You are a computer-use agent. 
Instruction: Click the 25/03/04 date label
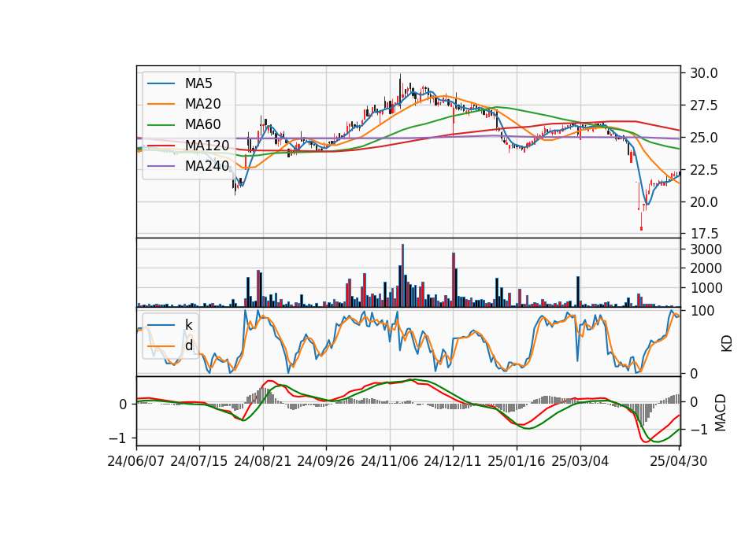coord(580,461)
